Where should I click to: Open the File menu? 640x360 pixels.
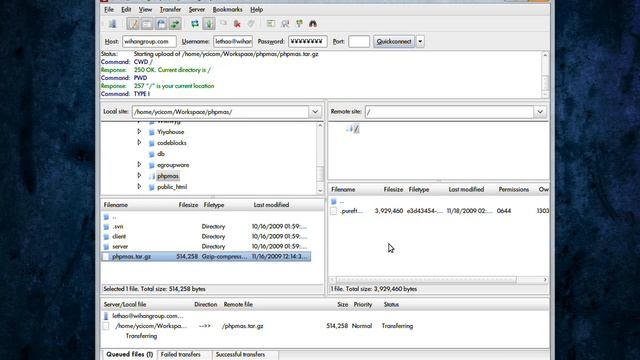pos(109,9)
